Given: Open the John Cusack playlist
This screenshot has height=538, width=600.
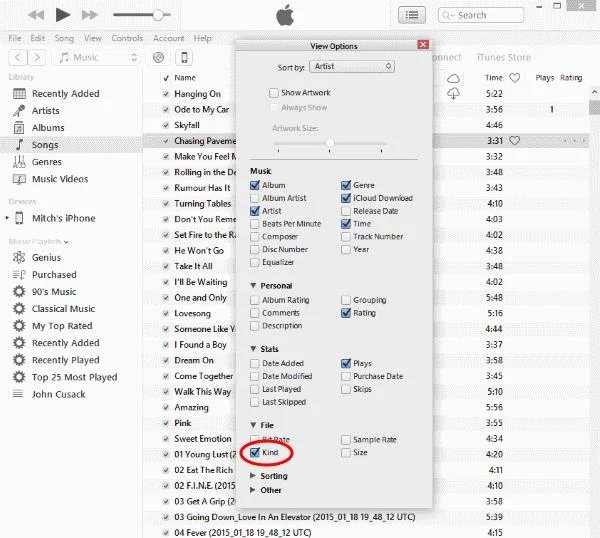Looking at the screenshot, I should pos(59,394).
